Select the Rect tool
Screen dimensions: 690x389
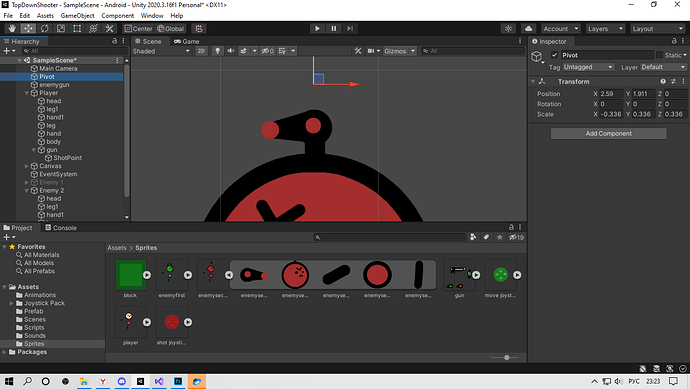pyautogui.click(x=77, y=29)
